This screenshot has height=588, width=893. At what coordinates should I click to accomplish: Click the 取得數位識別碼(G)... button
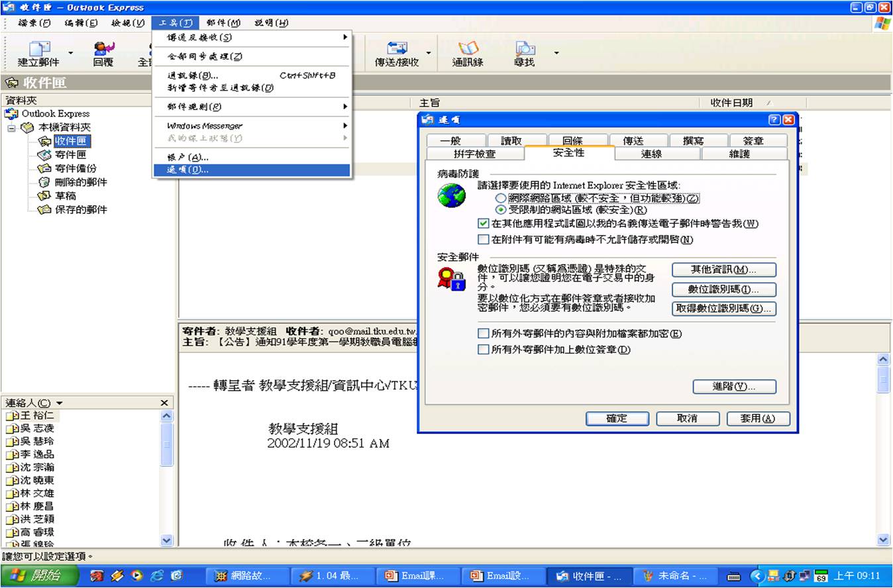pos(724,309)
